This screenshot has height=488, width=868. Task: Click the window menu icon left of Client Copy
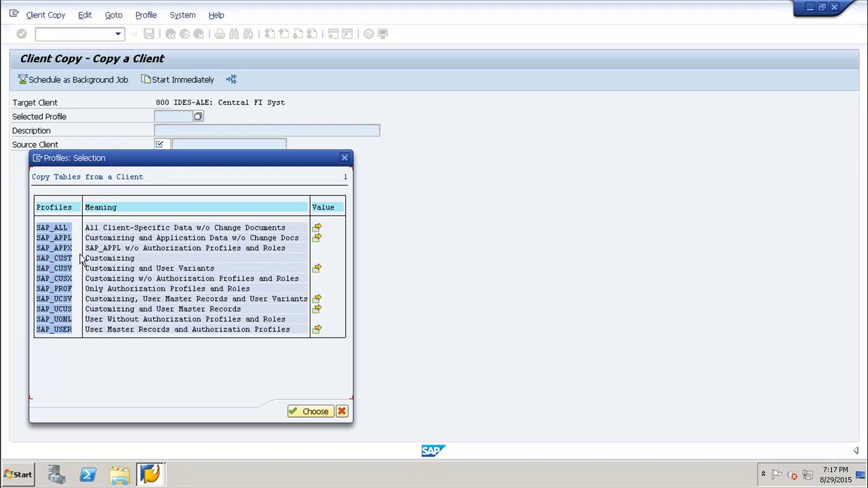(14, 14)
